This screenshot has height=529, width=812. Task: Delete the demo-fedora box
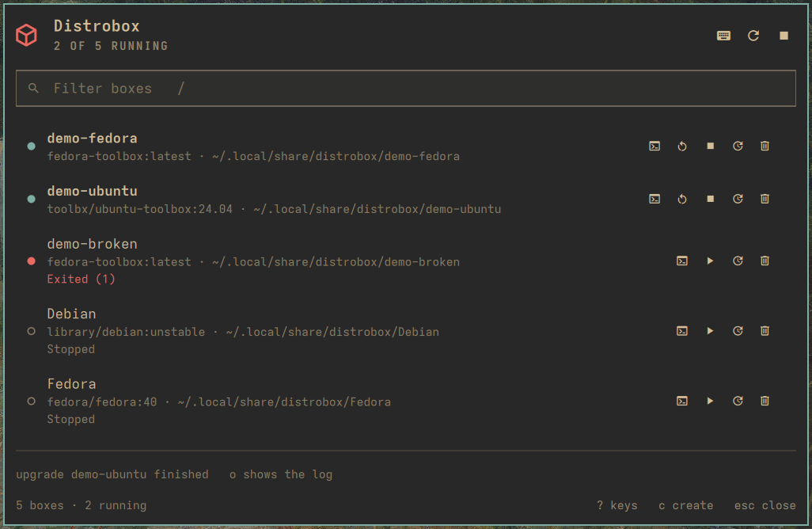[x=765, y=147]
